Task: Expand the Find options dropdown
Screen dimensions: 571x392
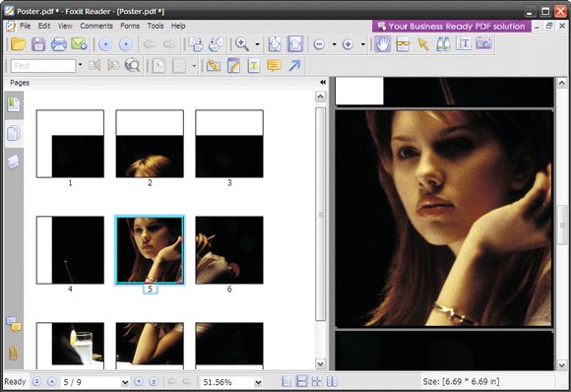Action: pyautogui.click(x=80, y=65)
